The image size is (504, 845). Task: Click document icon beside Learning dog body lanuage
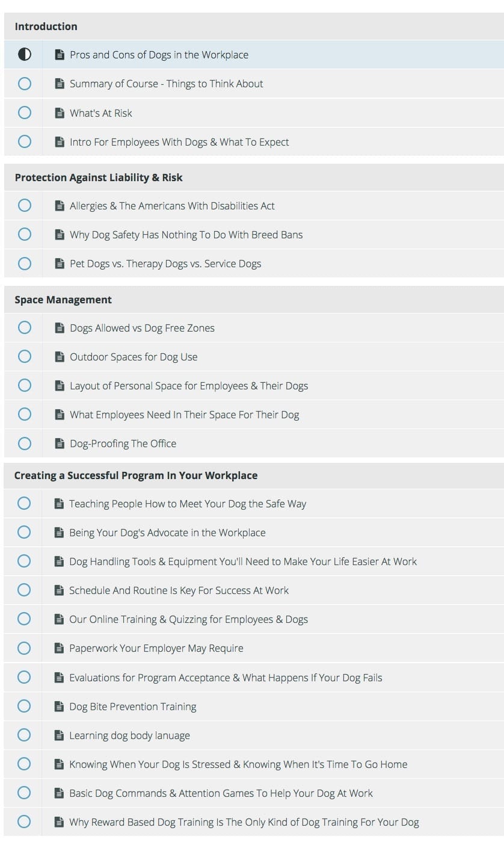[59, 735]
